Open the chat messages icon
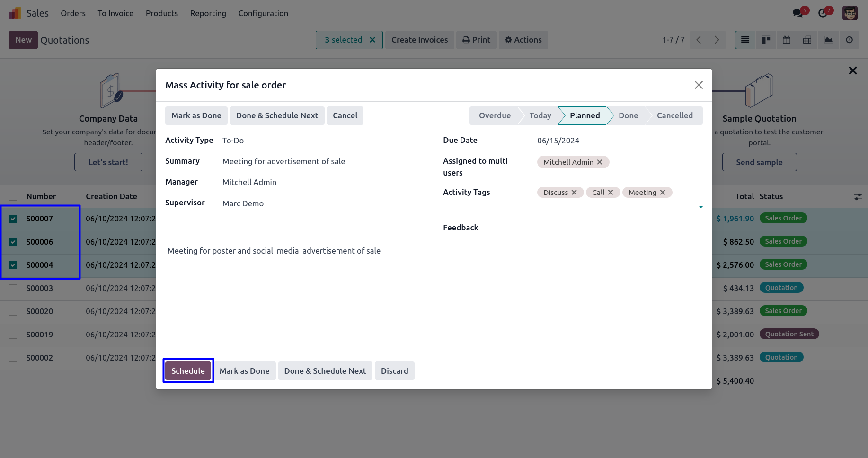Screen dimensions: 868x458 (798, 13)
